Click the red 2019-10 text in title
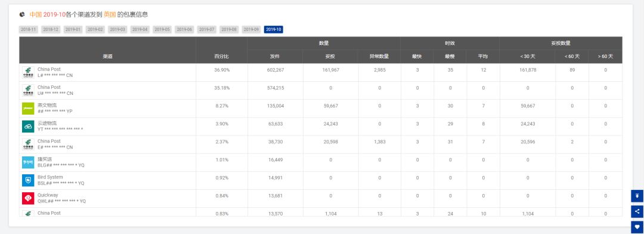The image size is (644, 234). point(55,14)
